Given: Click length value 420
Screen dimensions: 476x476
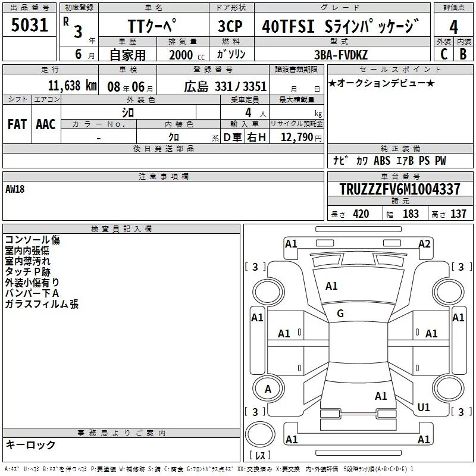Looking at the screenshot, I should tap(361, 214).
